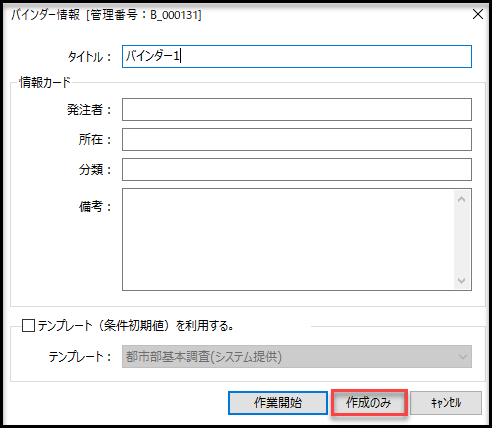Click the chevron arrow of the テンプレート dropdown

coord(463,357)
